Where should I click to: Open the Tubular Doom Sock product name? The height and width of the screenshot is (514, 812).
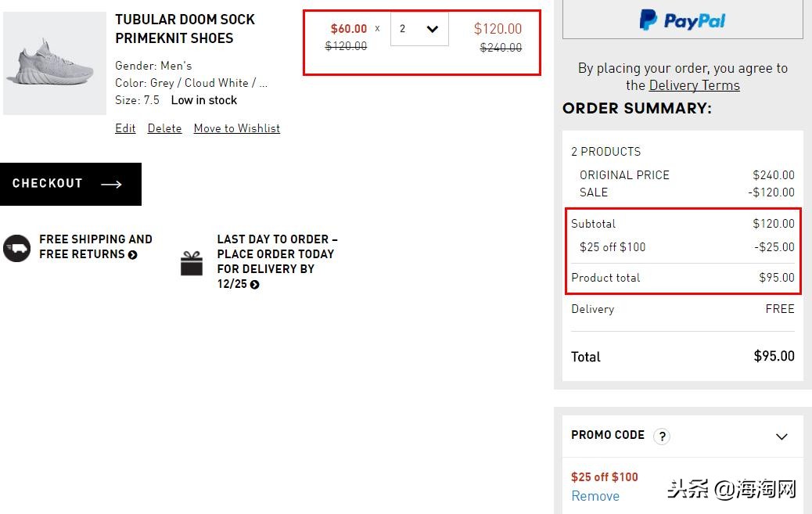[185, 29]
